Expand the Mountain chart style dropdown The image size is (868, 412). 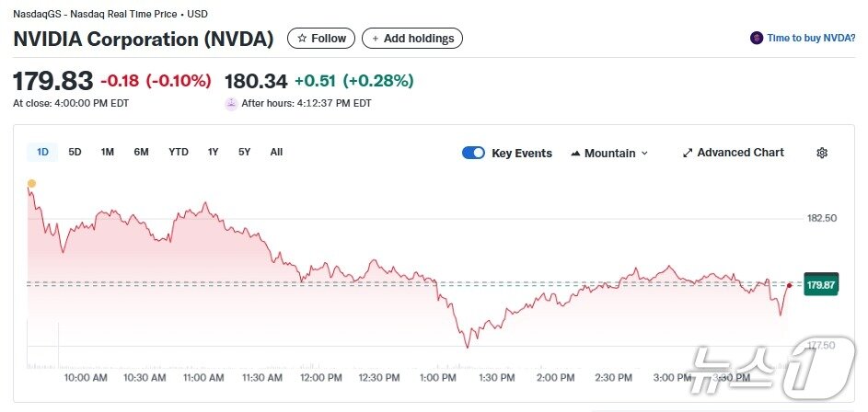644,153
